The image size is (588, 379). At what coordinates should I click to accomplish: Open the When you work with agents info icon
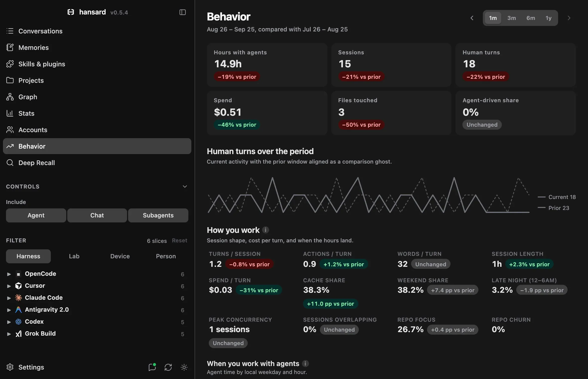305,364
